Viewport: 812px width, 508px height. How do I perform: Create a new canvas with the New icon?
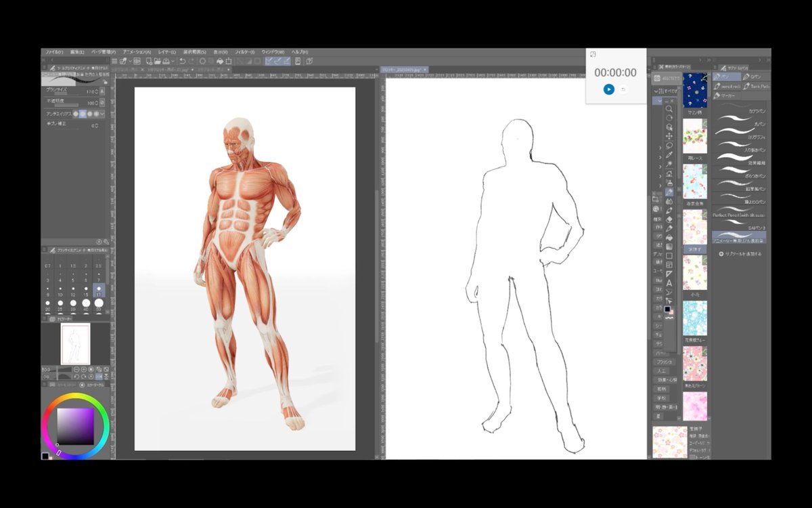click(149, 61)
